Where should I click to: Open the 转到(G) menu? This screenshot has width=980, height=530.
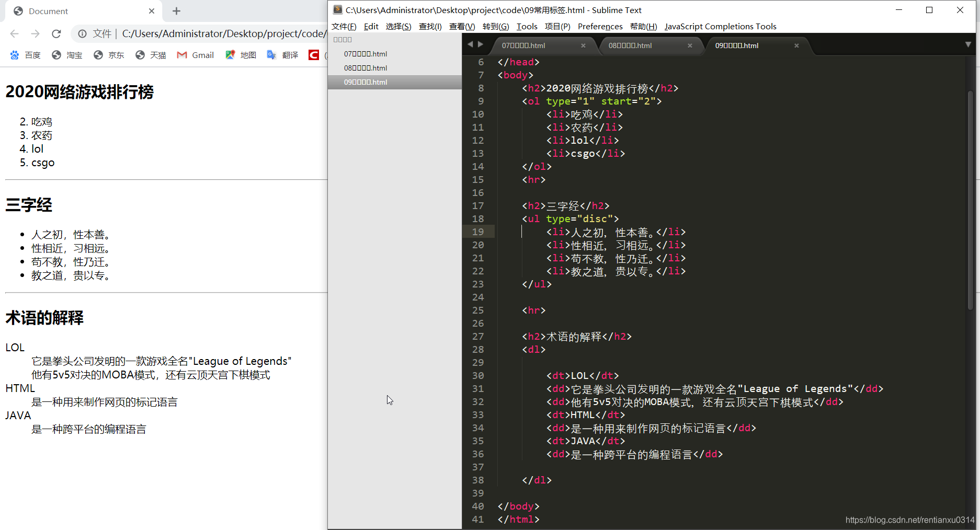(496, 27)
